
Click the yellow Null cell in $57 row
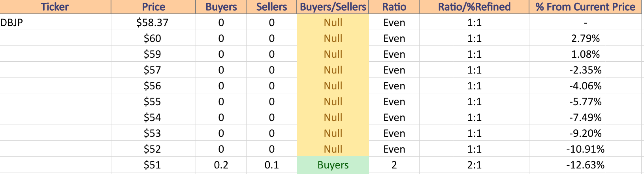coord(333,70)
